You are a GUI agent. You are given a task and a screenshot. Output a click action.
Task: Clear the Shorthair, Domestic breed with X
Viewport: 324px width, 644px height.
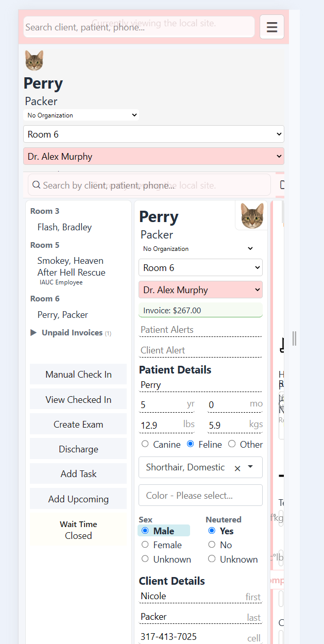[237, 468]
